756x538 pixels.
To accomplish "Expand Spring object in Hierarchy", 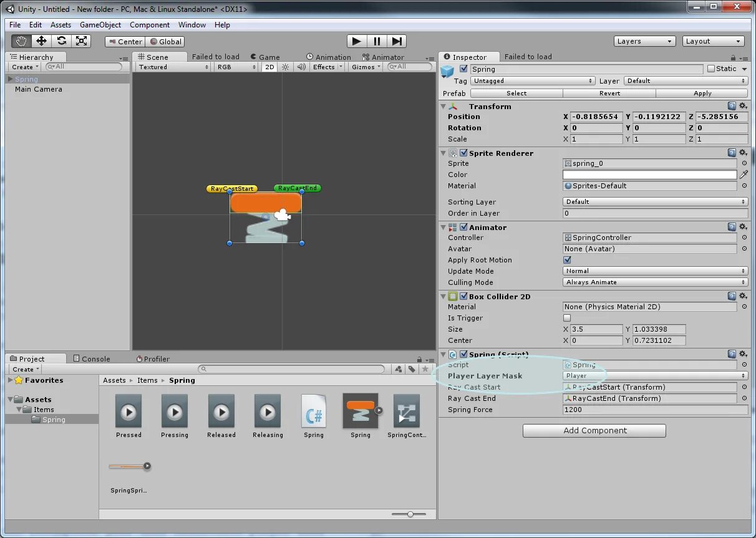I will coord(10,79).
